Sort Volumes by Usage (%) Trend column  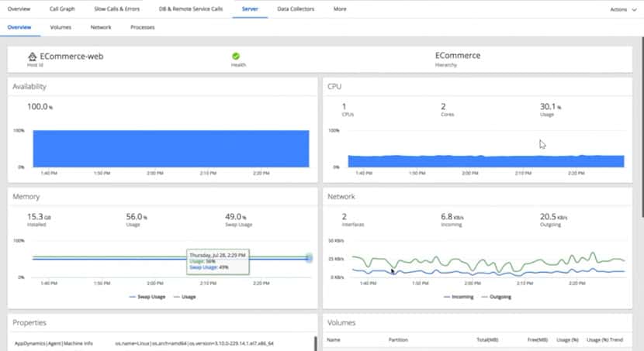tap(604, 339)
